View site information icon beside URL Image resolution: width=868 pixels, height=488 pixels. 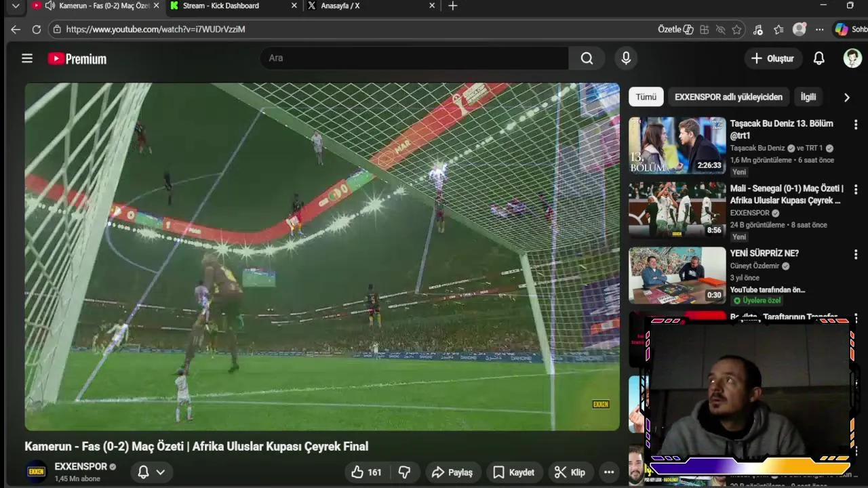point(57,30)
